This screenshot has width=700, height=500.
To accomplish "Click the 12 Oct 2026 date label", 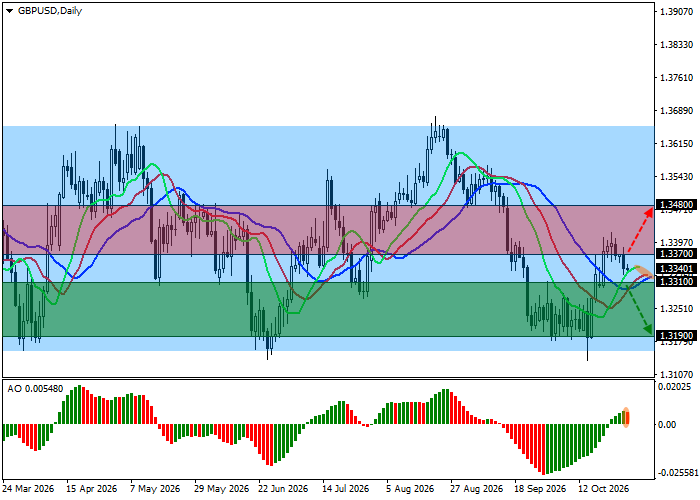I will [x=604, y=489].
